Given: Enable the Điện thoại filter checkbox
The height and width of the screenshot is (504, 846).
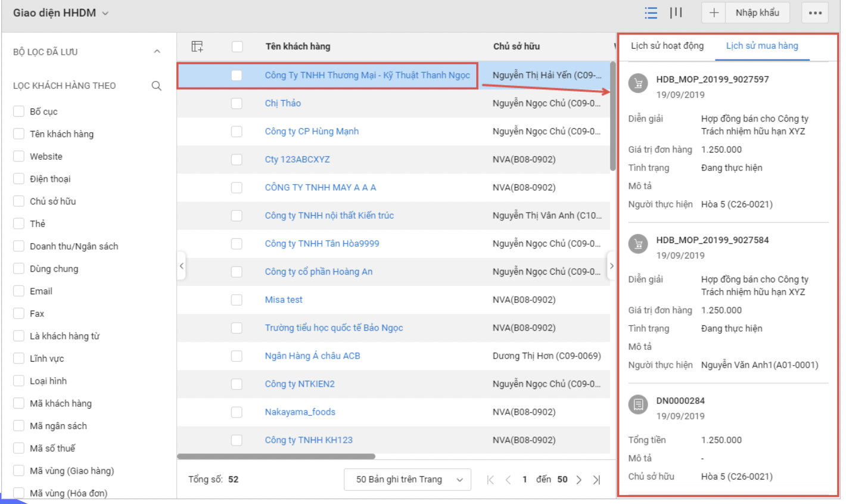Looking at the screenshot, I should 19,179.
